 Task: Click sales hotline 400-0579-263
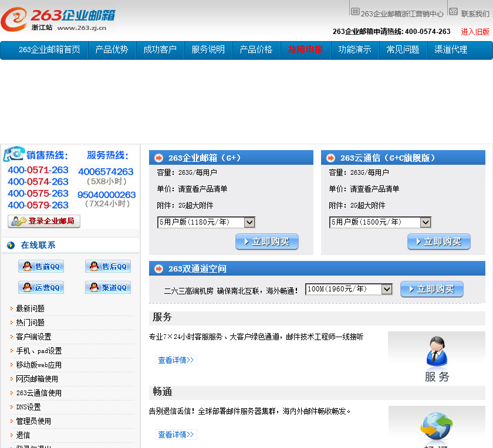[x=38, y=205]
